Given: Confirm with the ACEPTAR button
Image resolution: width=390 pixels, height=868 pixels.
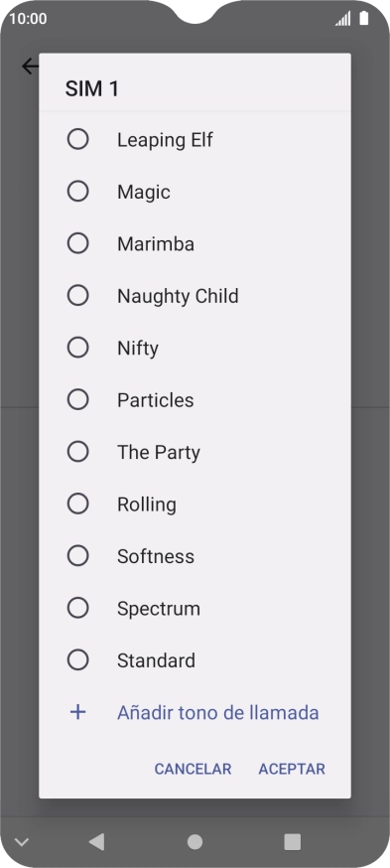Looking at the screenshot, I should point(292,769).
